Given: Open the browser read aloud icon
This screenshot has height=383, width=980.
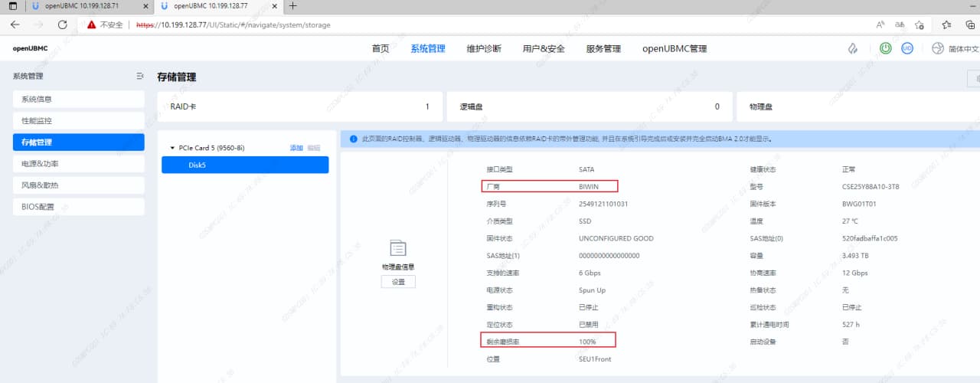Looking at the screenshot, I should [880, 25].
